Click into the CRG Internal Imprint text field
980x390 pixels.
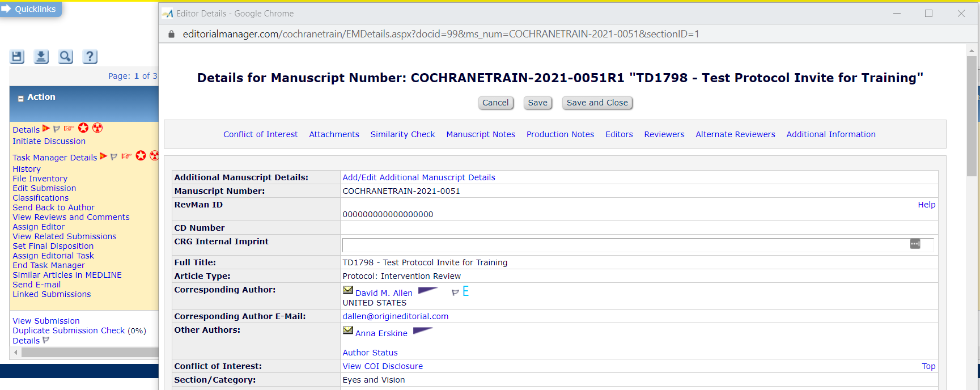pos(623,245)
